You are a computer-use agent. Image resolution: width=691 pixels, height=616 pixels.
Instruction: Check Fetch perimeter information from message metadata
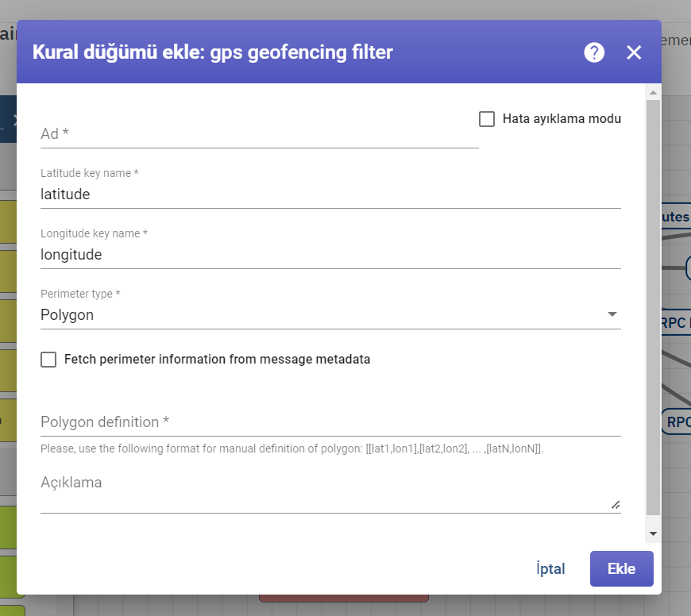[x=48, y=360]
